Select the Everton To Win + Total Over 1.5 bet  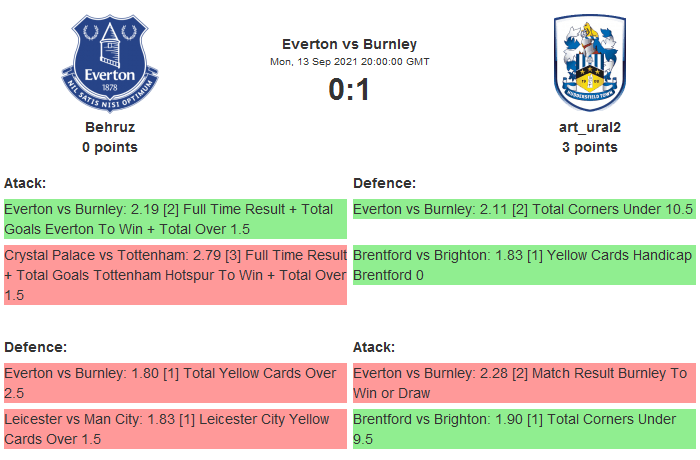(x=175, y=219)
